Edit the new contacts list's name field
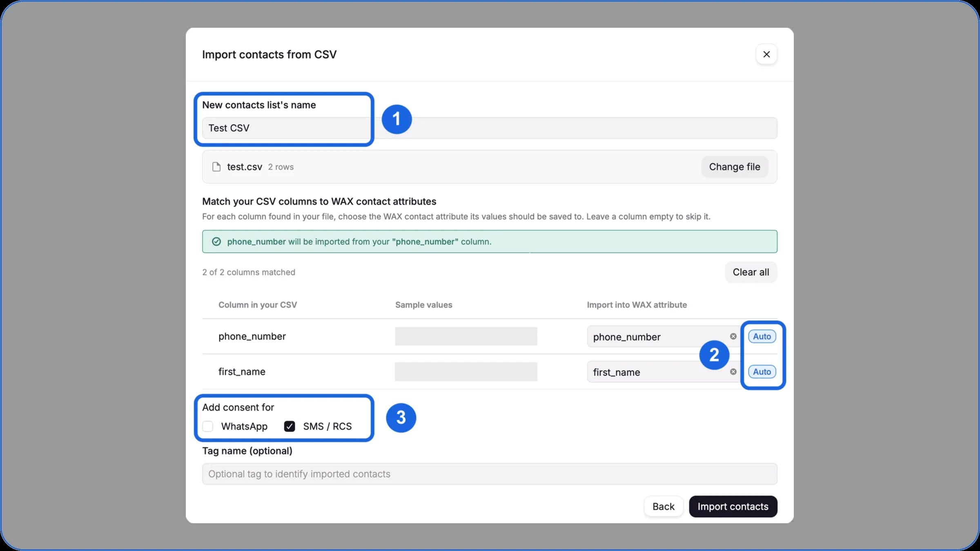Image resolution: width=980 pixels, height=551 pixels. [490, 128]
